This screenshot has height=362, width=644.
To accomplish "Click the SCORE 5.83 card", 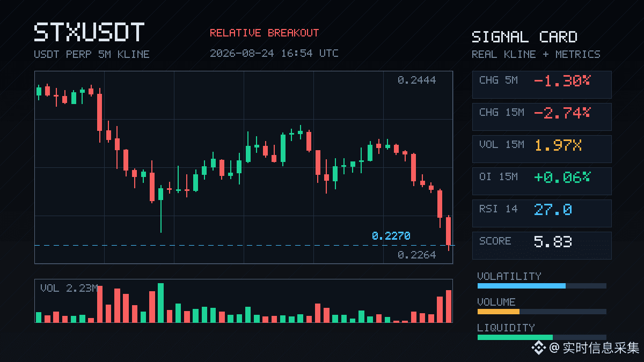I will click(541, 245).
